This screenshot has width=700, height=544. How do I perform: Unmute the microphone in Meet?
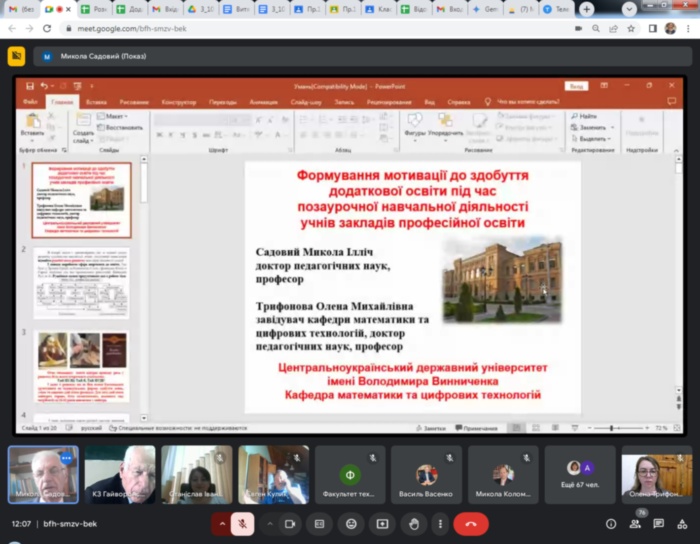(x=243, y=523)
